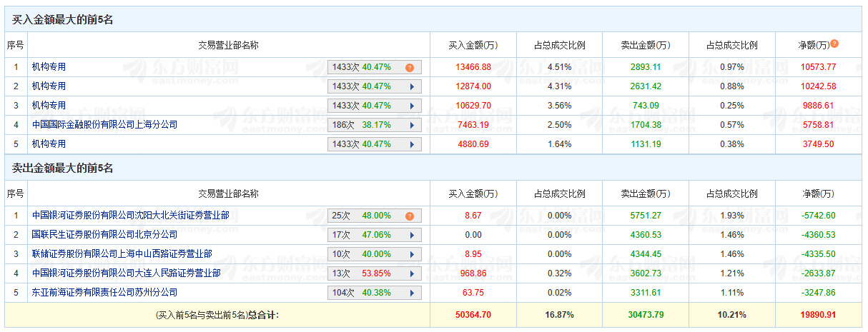868x332 pixels.
Task: Click blue arrow in rank 2 机构专用 buy row
Action: point(412,86)
